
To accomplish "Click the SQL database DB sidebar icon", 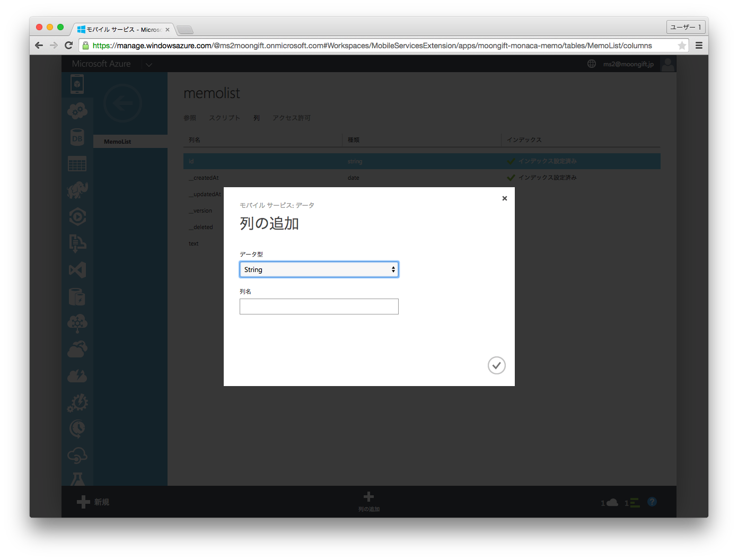I will tap(77, 138).
